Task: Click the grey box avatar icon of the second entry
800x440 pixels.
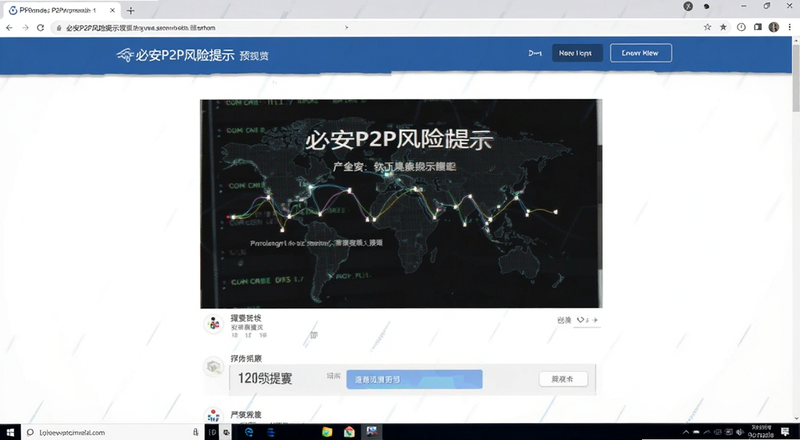Action: pos(213,366)
